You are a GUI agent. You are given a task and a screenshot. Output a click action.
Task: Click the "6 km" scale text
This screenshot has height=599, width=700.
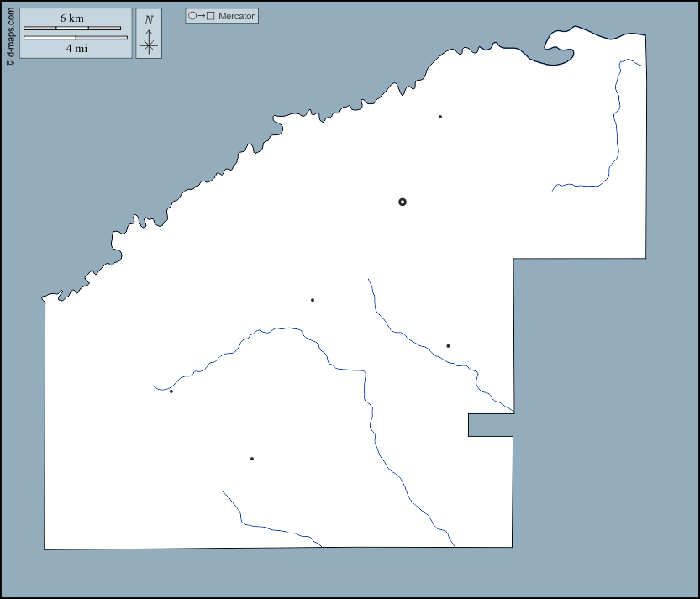point(71,18)
